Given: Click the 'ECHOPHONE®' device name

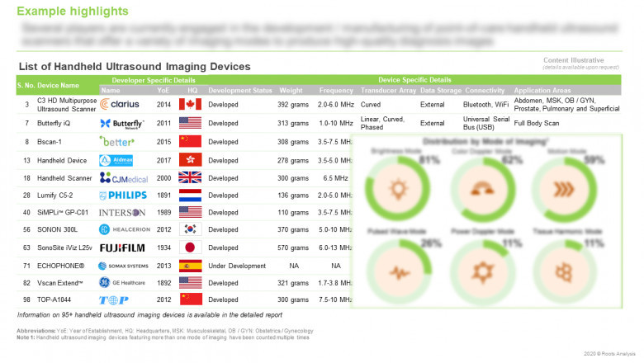Looking at the screenshot, I should [x=61, y=266].
